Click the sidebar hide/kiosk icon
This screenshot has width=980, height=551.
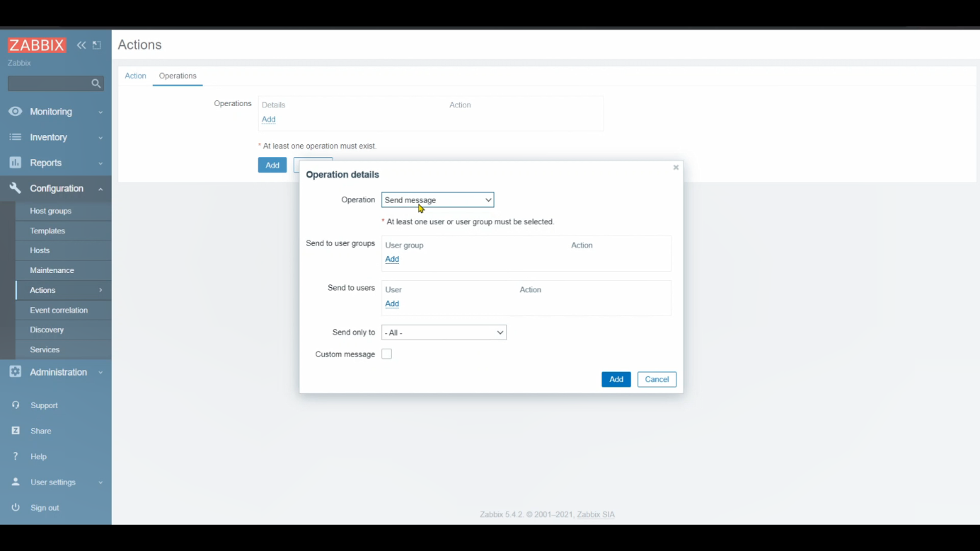(x=97, y=45)
